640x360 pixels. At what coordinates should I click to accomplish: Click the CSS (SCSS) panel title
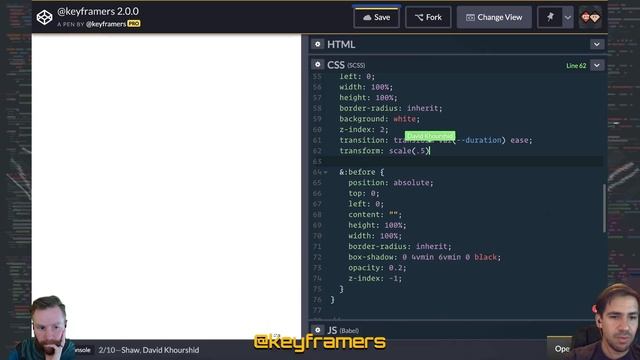point(346,65)
